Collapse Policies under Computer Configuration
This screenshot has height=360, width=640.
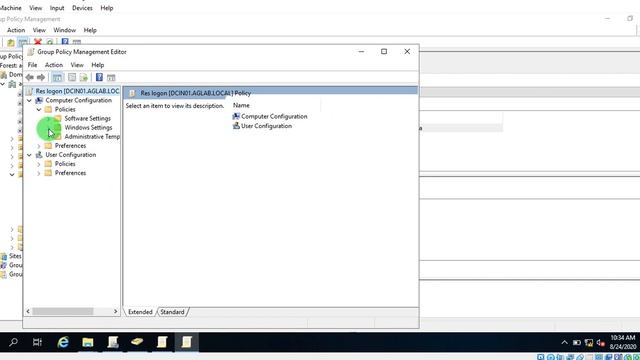coord(39,109)
